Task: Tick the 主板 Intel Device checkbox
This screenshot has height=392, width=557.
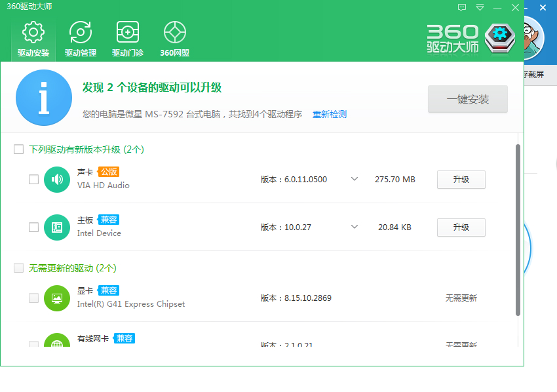Action: click(34, 227)
